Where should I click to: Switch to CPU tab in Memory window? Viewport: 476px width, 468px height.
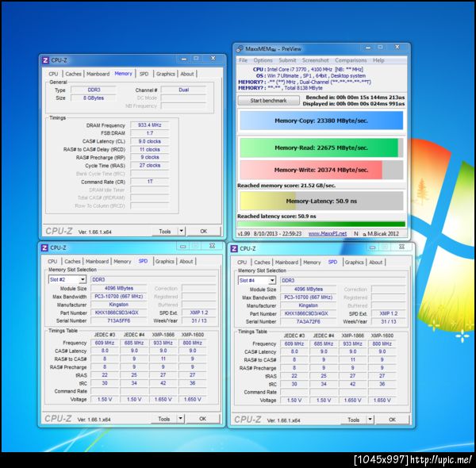(x=53, y=74)
